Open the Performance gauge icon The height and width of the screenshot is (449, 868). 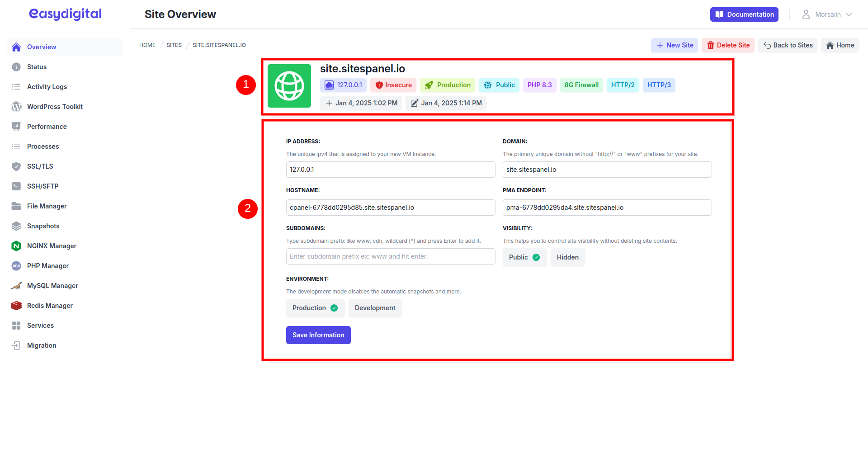(16, 127)
